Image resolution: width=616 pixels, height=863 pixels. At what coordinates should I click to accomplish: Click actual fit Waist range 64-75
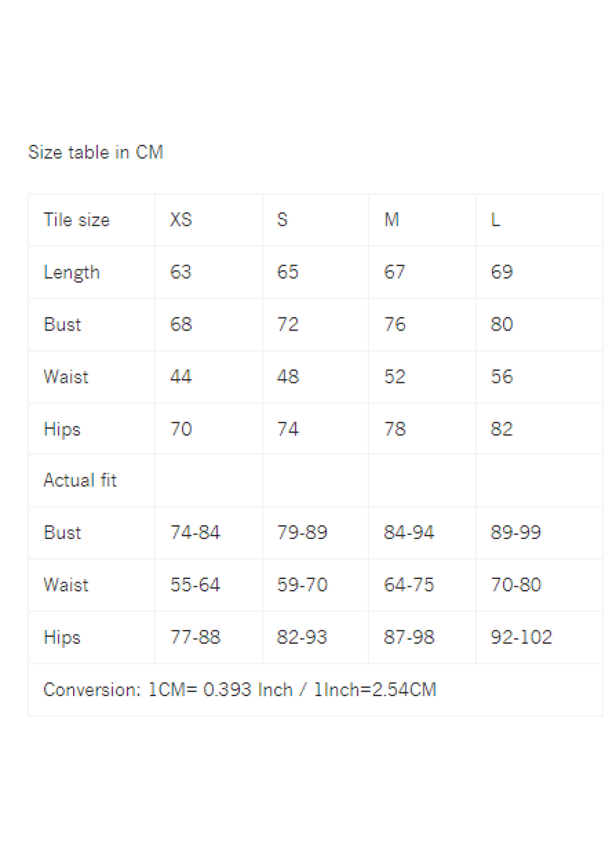click(x=409, y=585)
